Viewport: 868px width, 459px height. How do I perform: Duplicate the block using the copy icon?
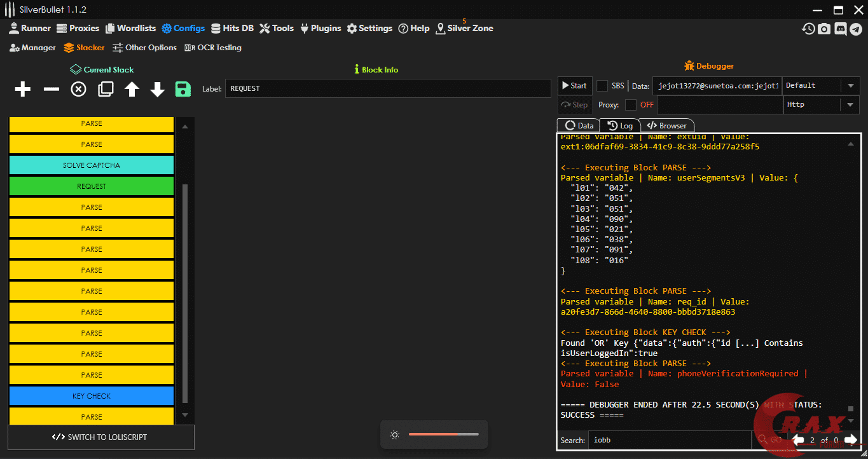106,89
